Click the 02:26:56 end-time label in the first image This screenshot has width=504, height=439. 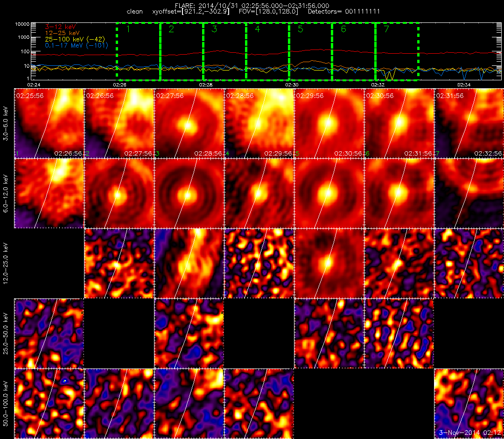tap(68, 154)
